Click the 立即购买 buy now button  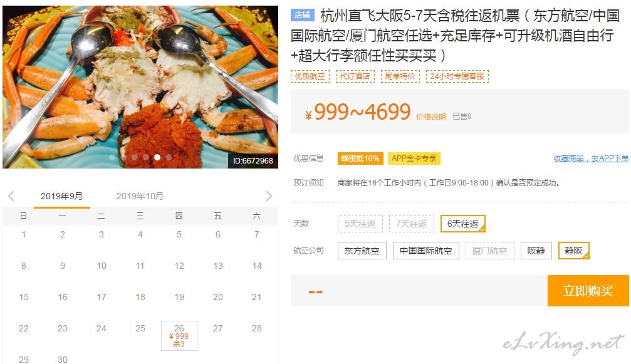click(588, 291)
